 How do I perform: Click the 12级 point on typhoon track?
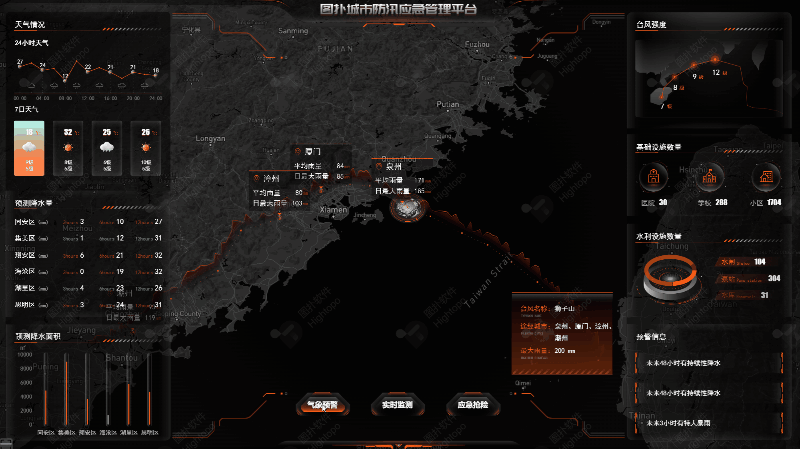[x=715, y=60]
